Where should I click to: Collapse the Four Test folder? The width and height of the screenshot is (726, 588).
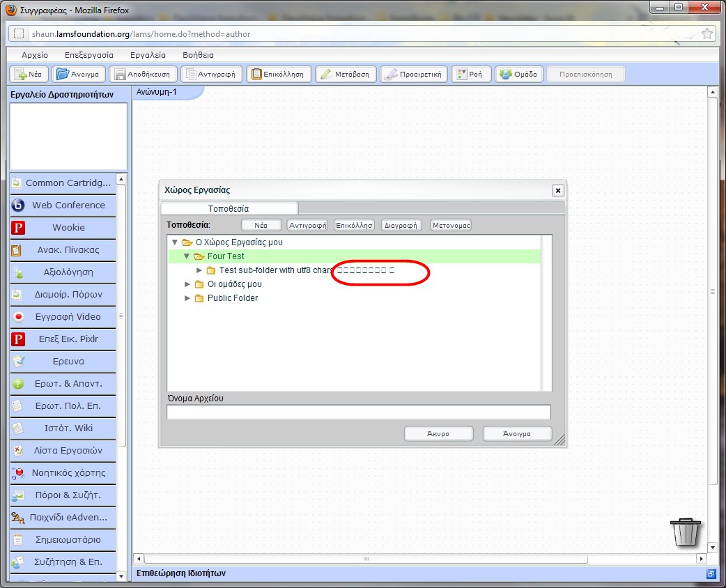pyautogui.click(x=187, y=256)
